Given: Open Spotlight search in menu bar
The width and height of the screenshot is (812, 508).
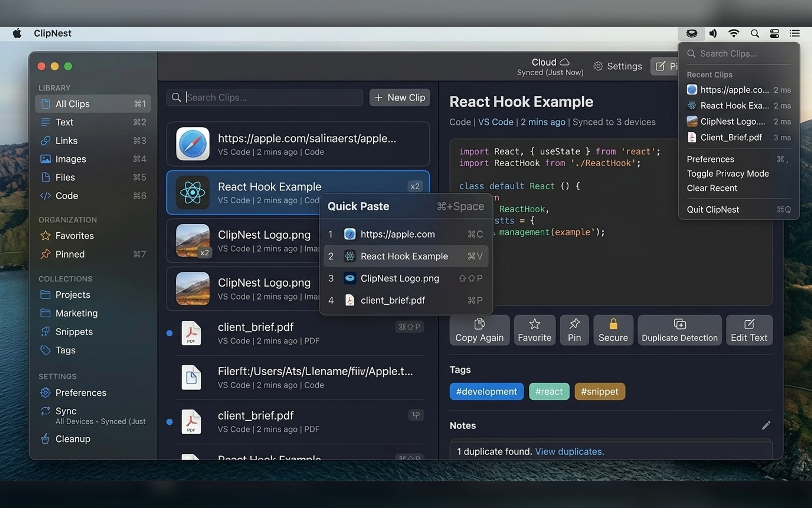Looking at the screenshot, I should pos(754,34).
